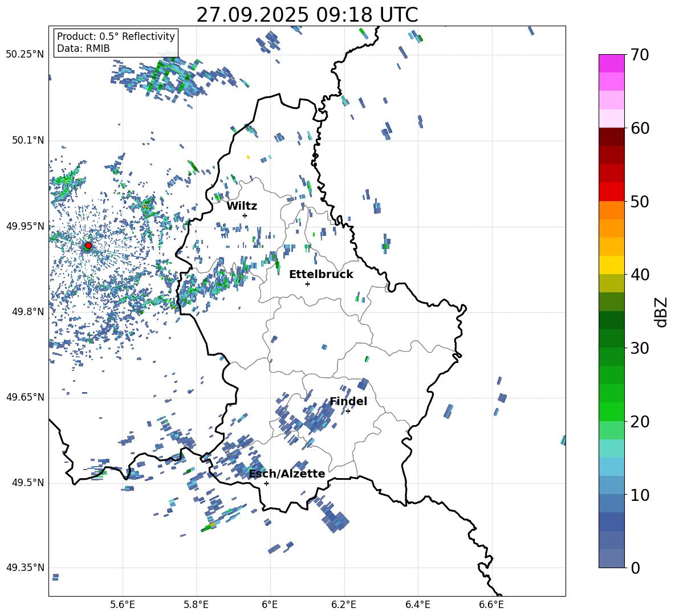Screen dimensions: 675x616
Task: Click the timestamp title 27.09.2025 09:18 UTC
Action: (x=307, y=15)
